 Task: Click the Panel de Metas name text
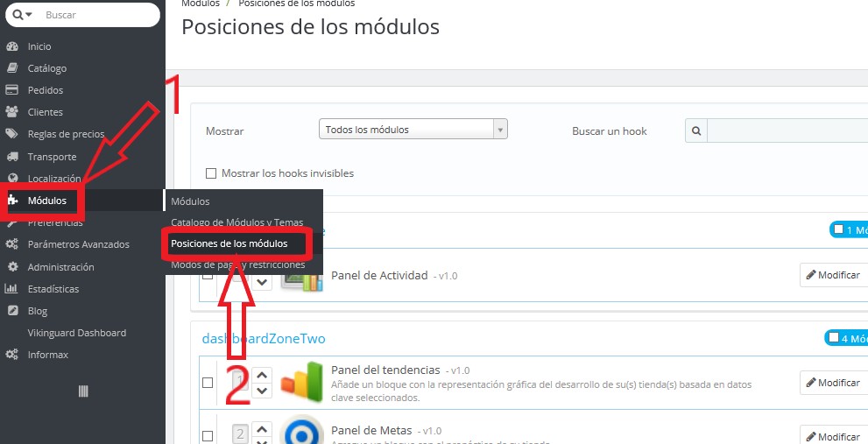pos(371,430)
